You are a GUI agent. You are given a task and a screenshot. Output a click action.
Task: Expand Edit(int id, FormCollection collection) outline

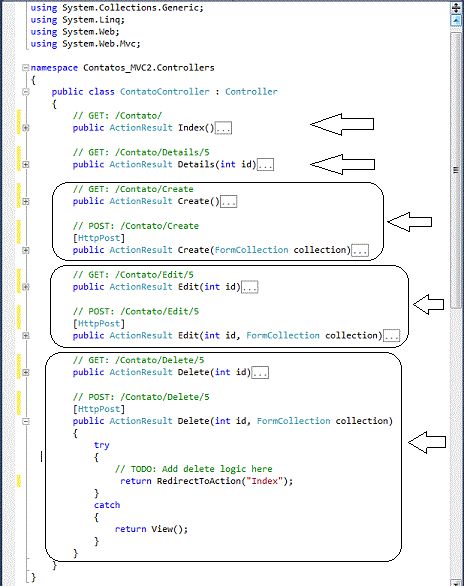tap(25, 335)
